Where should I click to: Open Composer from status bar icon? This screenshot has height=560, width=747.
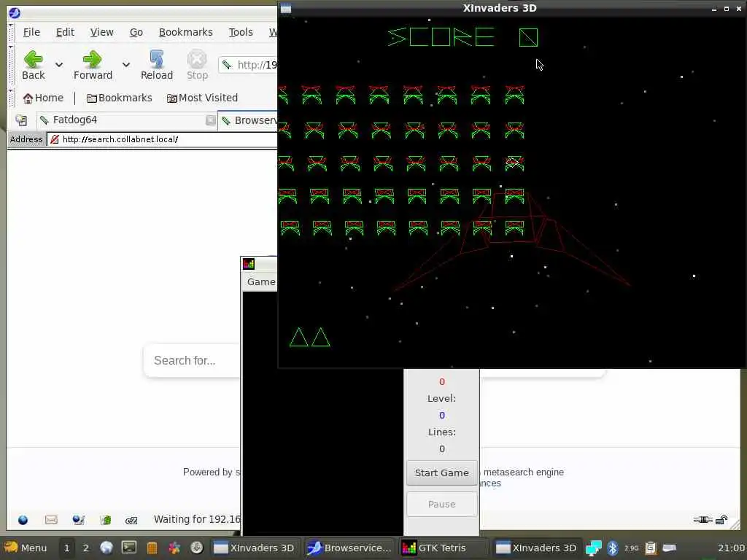79,520
